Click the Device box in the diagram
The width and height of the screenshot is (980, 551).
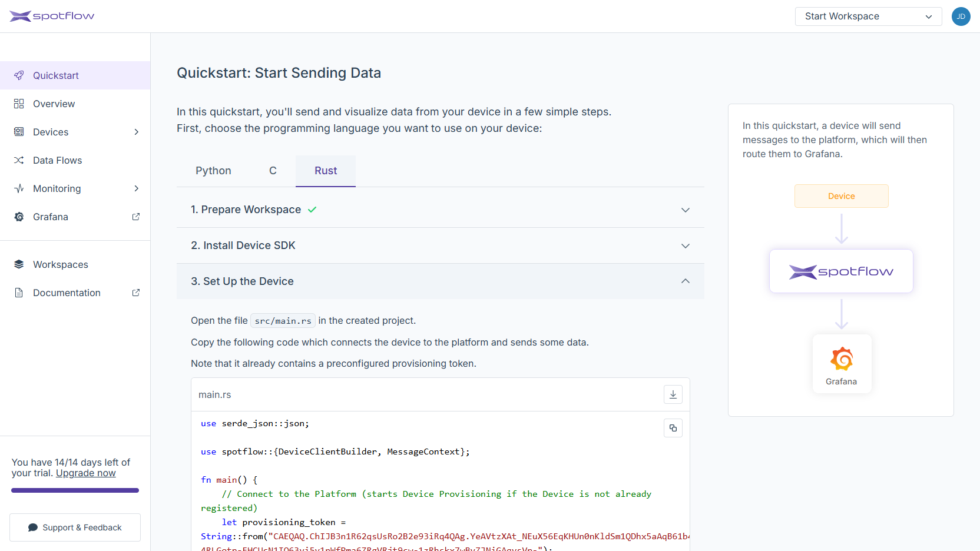(x=841, y=196)
